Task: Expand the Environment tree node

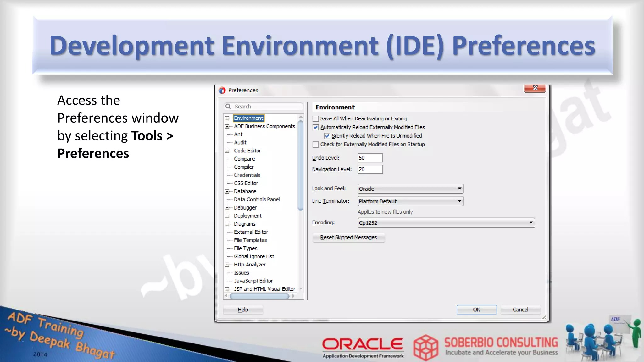Action: coord(227,118)
